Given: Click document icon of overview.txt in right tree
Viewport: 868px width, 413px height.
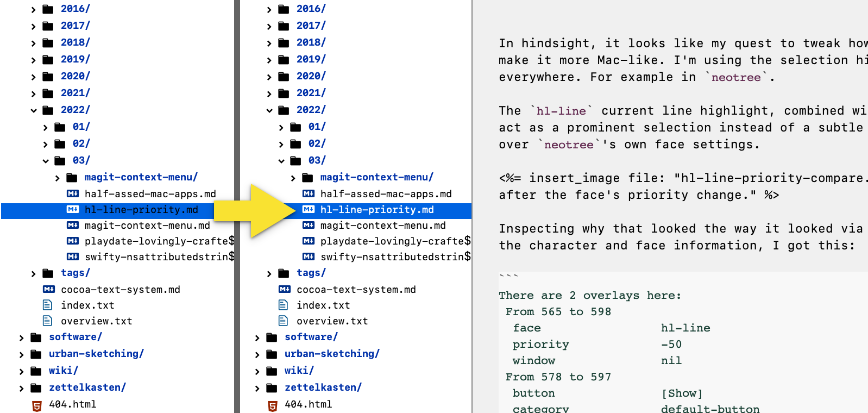Looking at the screenshot, I should (284, 321).
